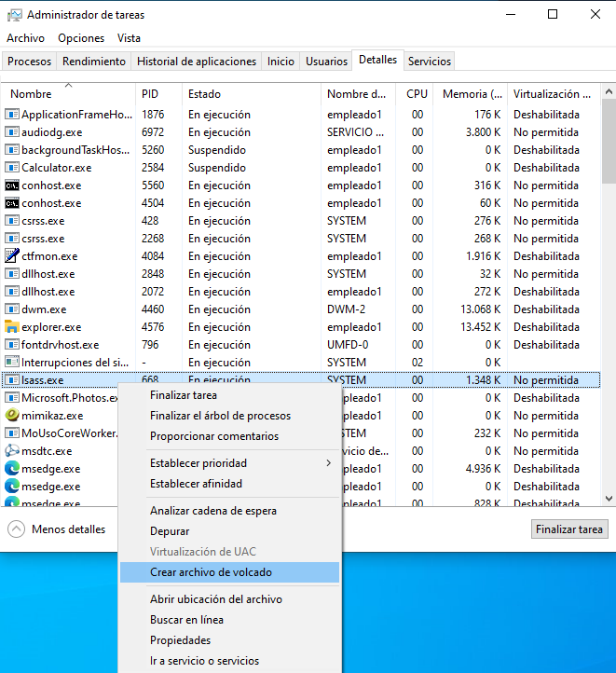616x673 pixels.
Task: Click the 13.452 K memory value
Action: (481, 326)
